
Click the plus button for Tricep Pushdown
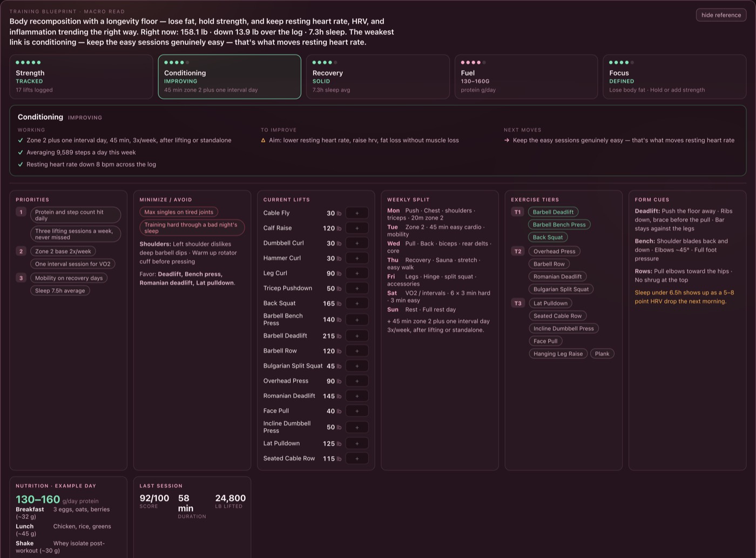[x=357, y=289]
